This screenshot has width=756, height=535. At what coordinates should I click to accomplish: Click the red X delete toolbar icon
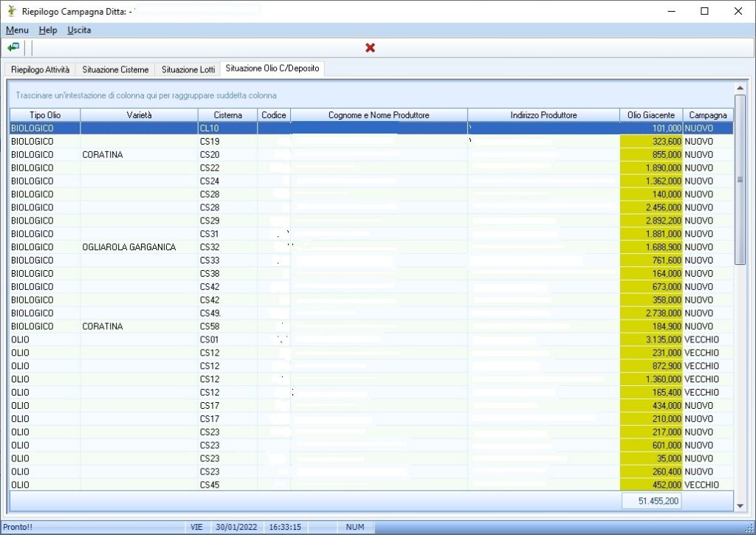tap(371, 48)
